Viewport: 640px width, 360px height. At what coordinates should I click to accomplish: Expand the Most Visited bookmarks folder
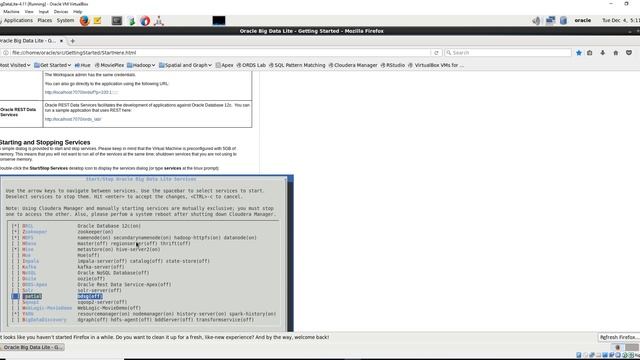pyautogui.click(x=15, y=65)
